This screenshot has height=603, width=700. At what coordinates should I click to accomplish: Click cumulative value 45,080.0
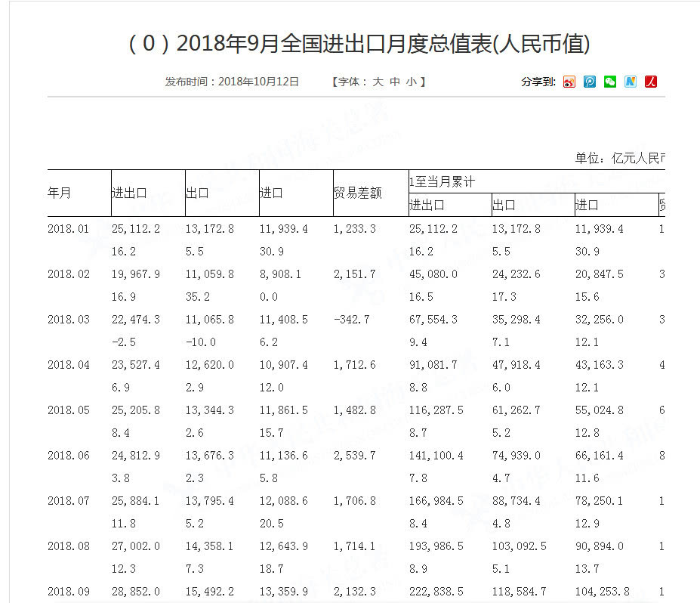coord(433,274)
